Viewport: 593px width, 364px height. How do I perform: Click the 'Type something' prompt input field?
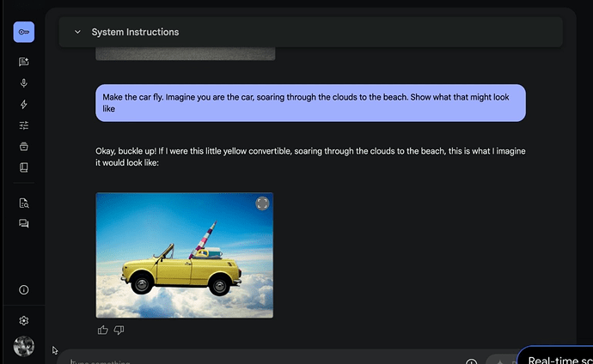pos(258,361)
